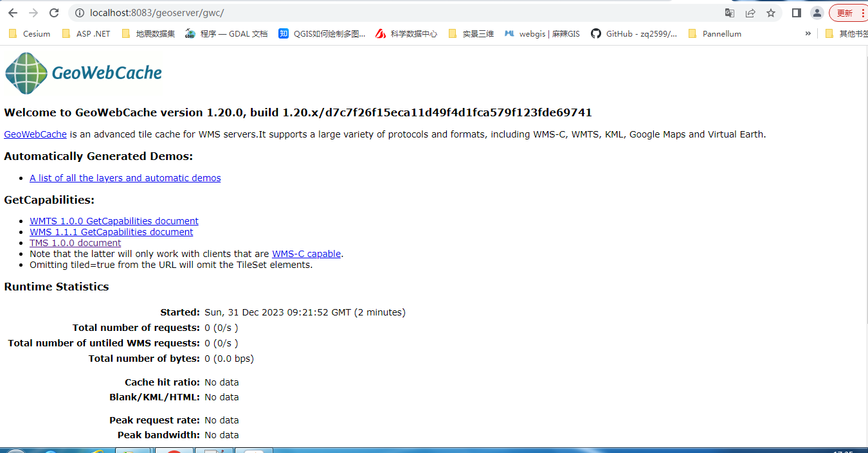Click the Total number of requests label
This screenshot has width=868, height=453.
coord(136,328)
